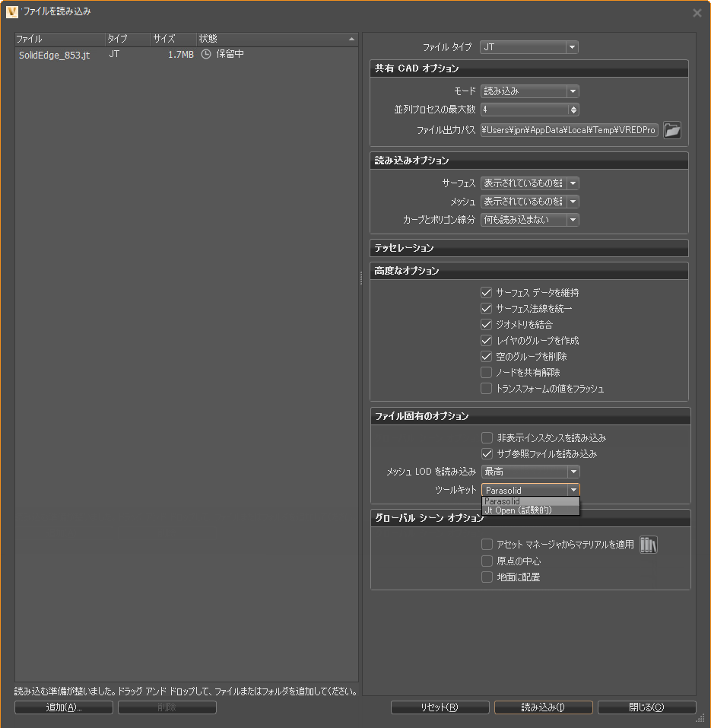Image resolution: width=711 pixels, height=728 pixels.
Task: Enable ノードを共有解除 checkbox
Action: pos(486,372)
